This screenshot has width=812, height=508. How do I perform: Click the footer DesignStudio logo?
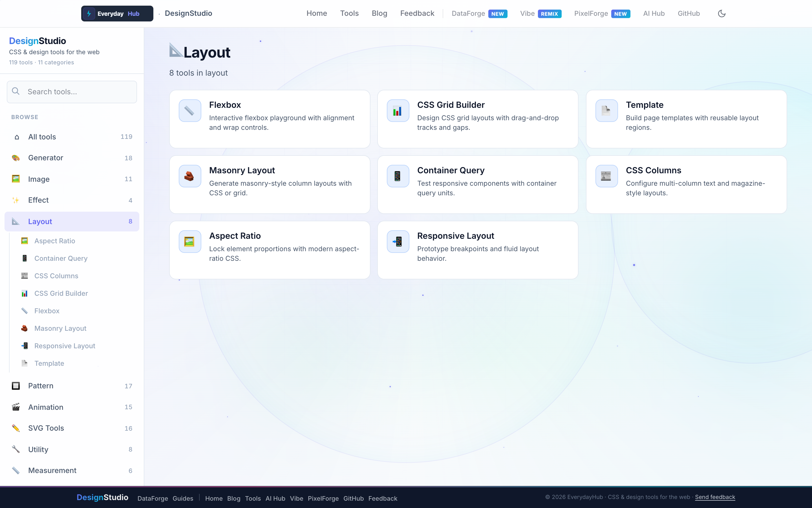click(102, 497)
